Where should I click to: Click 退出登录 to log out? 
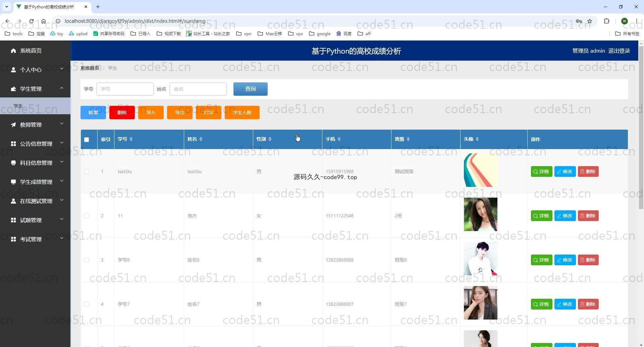[x=619, y=51]
